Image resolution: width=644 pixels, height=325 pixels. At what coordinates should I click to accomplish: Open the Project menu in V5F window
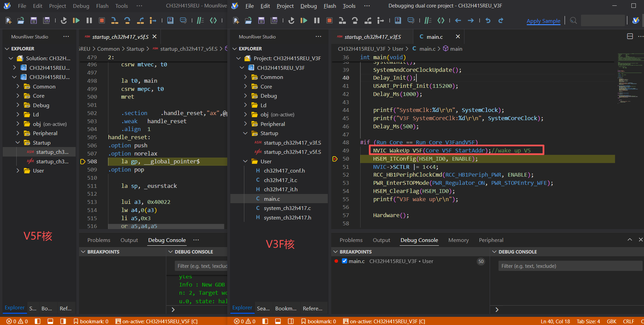58,6
